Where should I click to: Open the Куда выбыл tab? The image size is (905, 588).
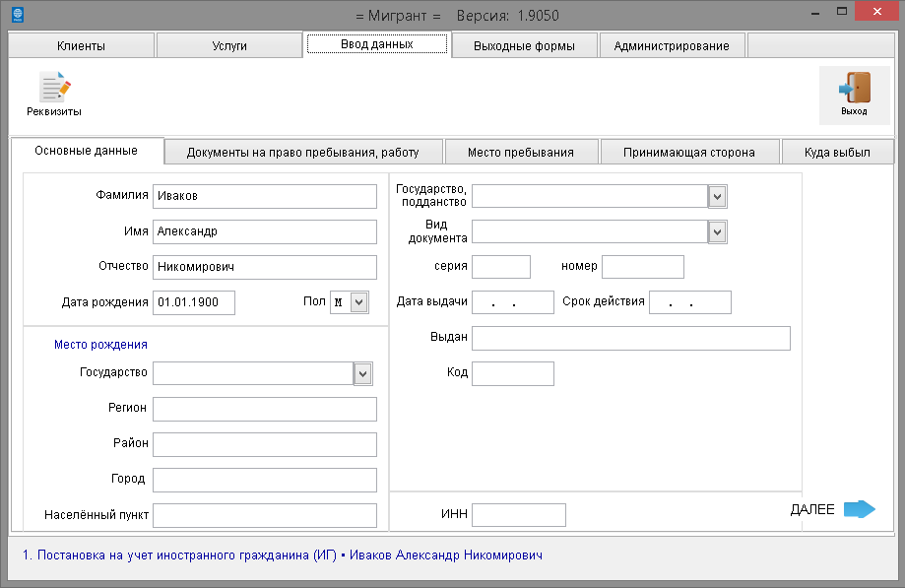(x=837, y=153)
